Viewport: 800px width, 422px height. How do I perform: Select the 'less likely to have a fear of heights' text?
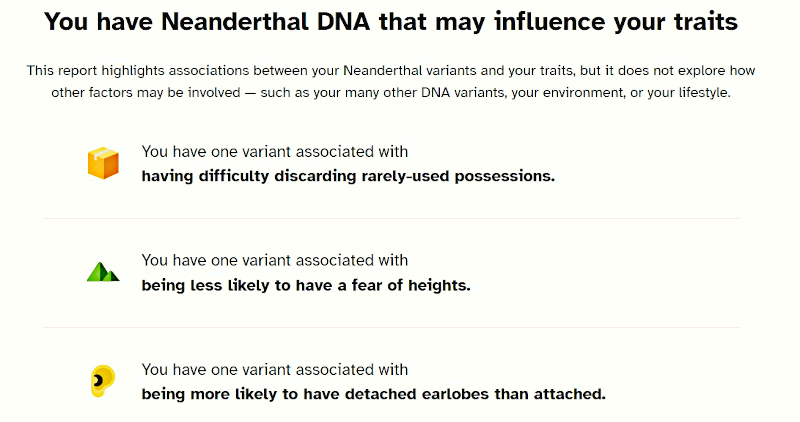[x=306, y=285]
